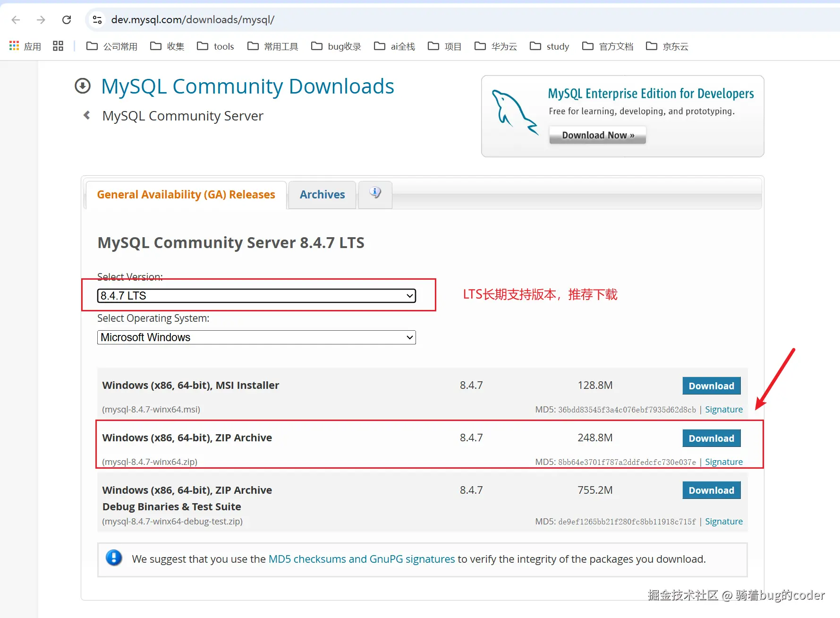Click the MySQL Community Downloads heading link
Viewport: 840px width, 618px height.
[247, 86]
